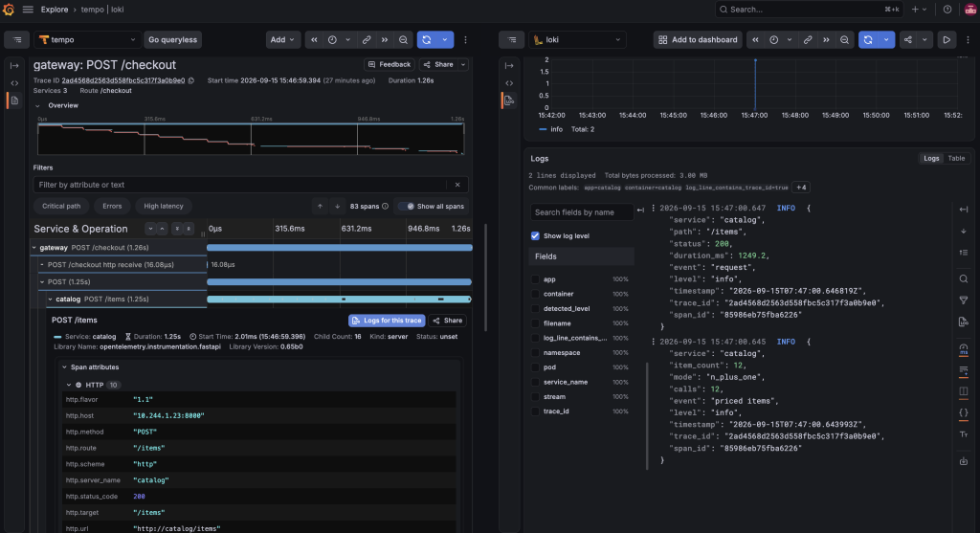The height and width of the screenshot is (533, 980).
Task: Open loki pane time picker clock
Action: (x=773, y=39)
